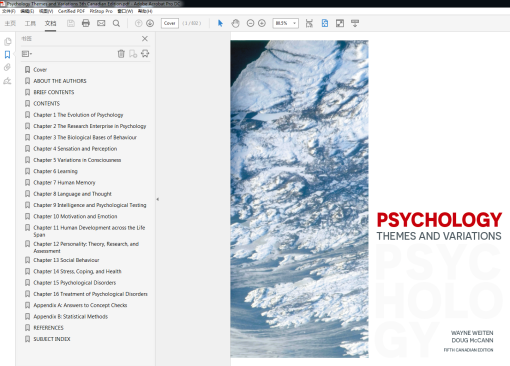Image resolution: width=510 pixels, height=366 pixels.
Task: Open Chapter 11 Human Development bookmark
Action: (x=89, y=231)
